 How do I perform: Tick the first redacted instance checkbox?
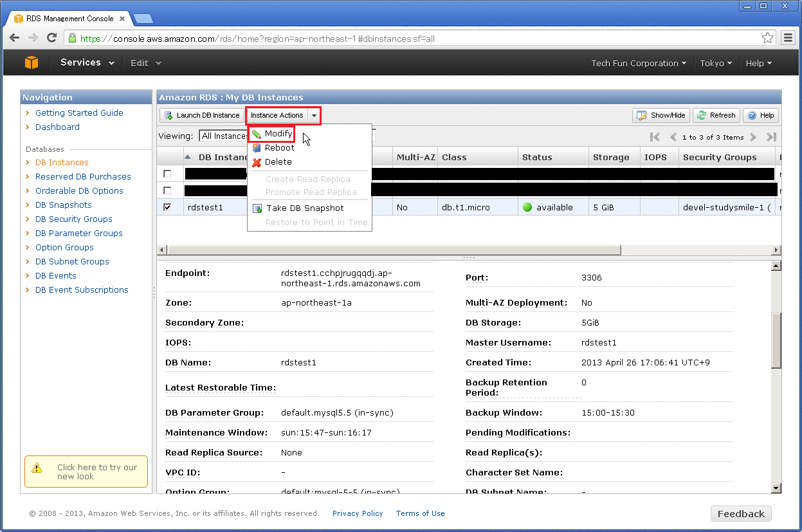(x=167, y=174)
